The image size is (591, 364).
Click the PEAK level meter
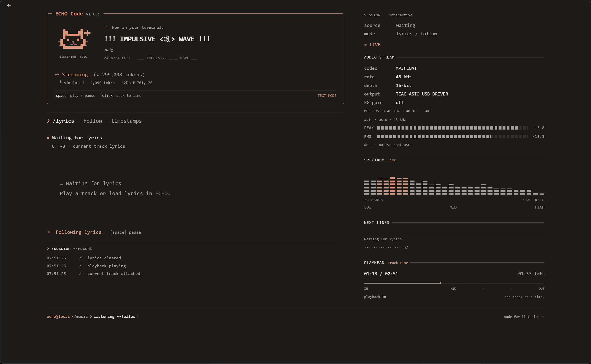point(453,128)
